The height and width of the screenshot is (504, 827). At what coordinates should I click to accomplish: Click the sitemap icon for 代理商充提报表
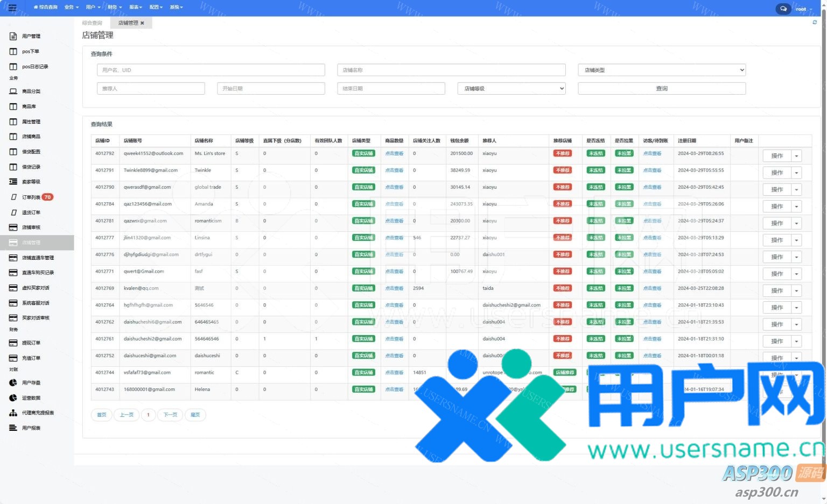coord(13,413)
